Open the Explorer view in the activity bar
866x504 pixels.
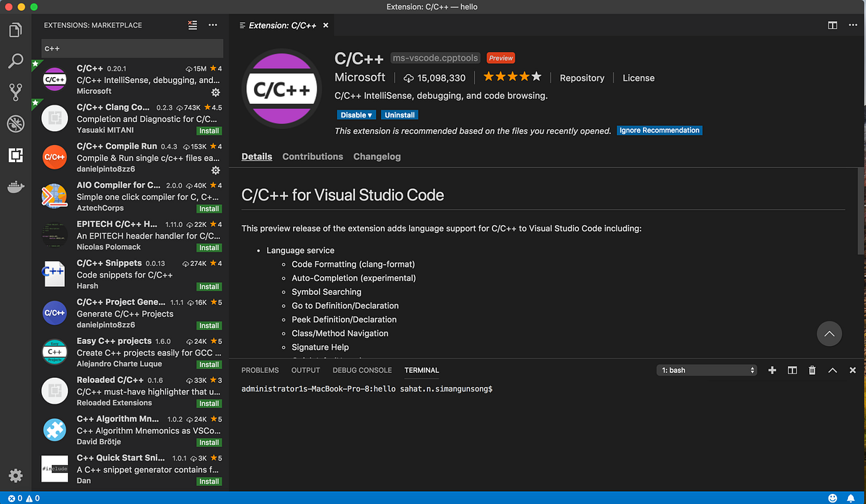coord(16,30)
